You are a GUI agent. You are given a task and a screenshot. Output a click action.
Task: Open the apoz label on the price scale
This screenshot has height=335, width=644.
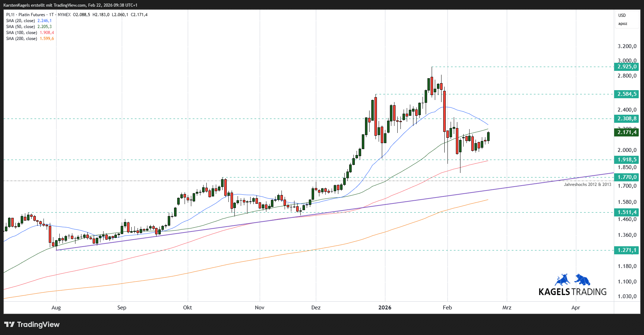point(623,24)
